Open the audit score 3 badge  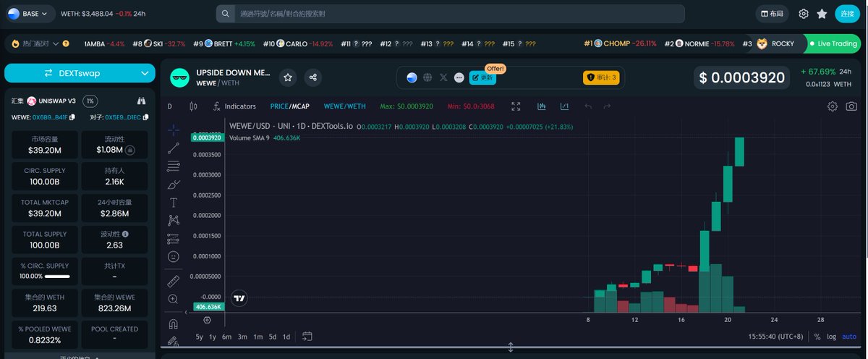coord(601,77)
